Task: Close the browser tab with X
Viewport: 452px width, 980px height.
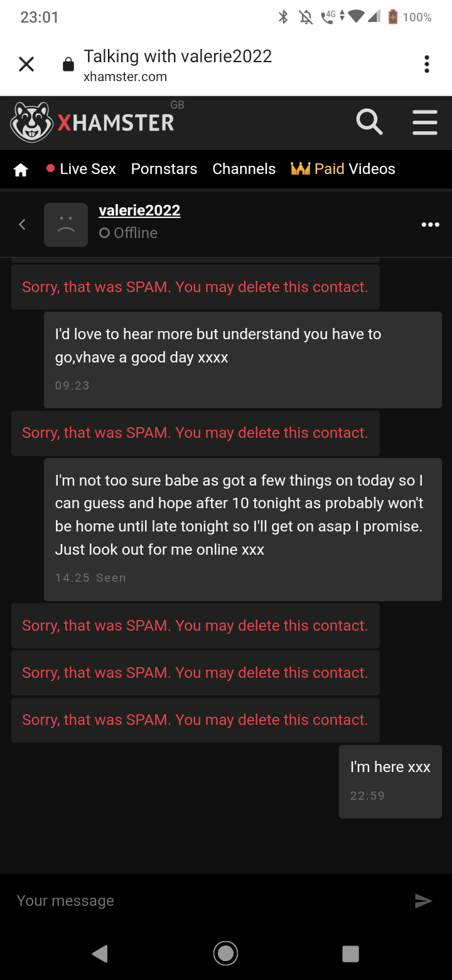Action: (x=26, y=64)
